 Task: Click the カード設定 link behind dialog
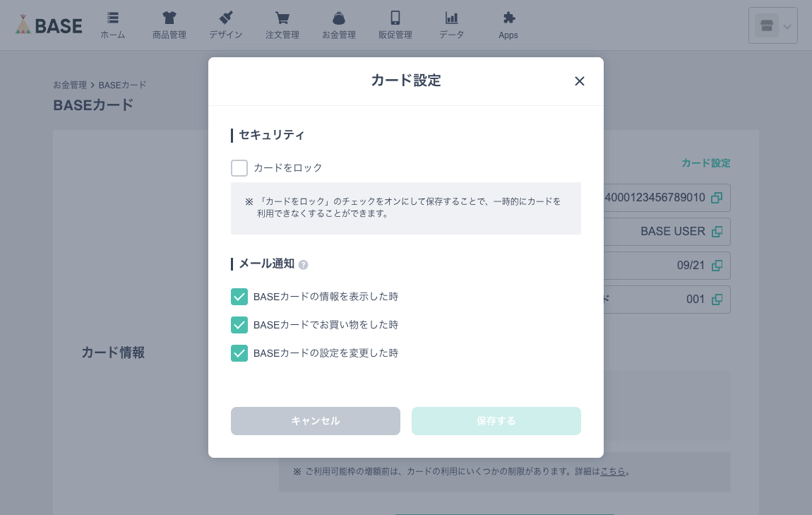click(705, 163)
